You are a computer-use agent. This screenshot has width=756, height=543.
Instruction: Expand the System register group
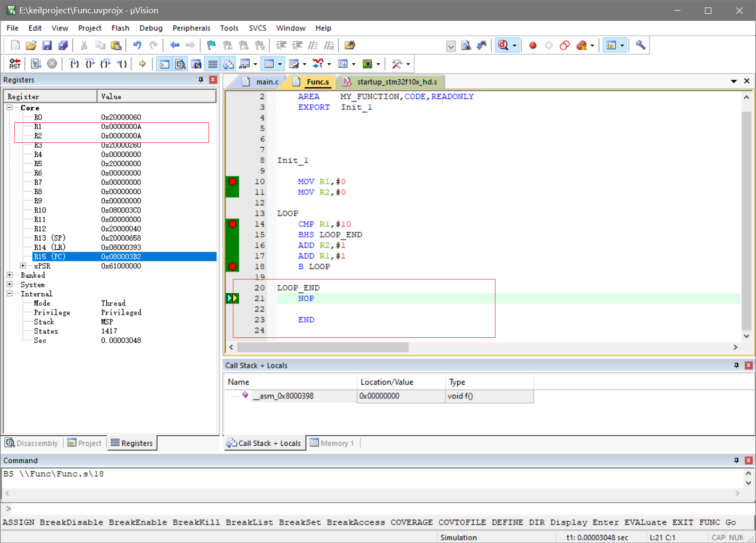[x=10, y=284]
